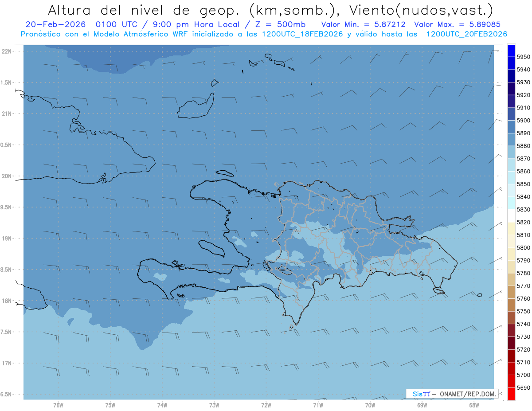Screen dimensions: 532x411
Task: Click the legend value '5710'
Action: tap(524, 362)
